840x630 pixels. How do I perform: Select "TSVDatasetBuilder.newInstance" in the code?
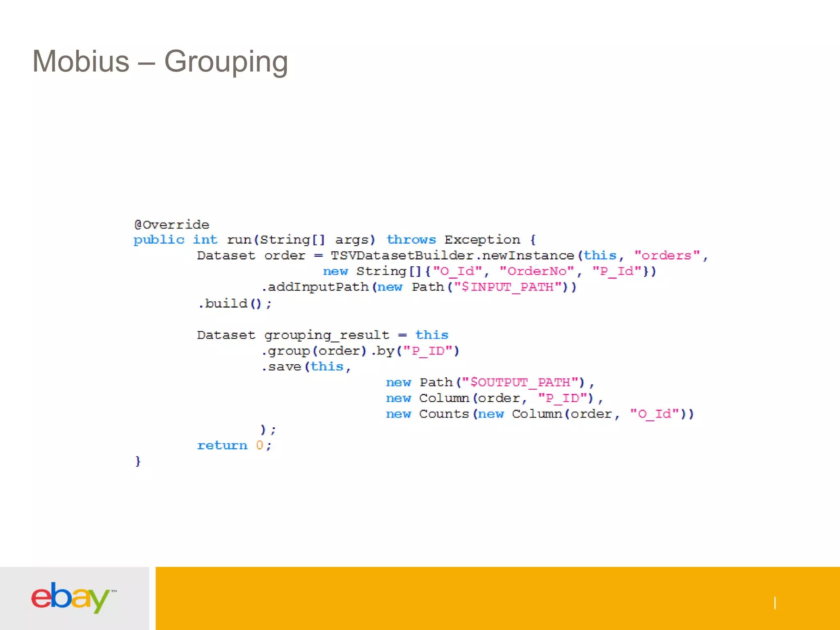tap(452, 256)
